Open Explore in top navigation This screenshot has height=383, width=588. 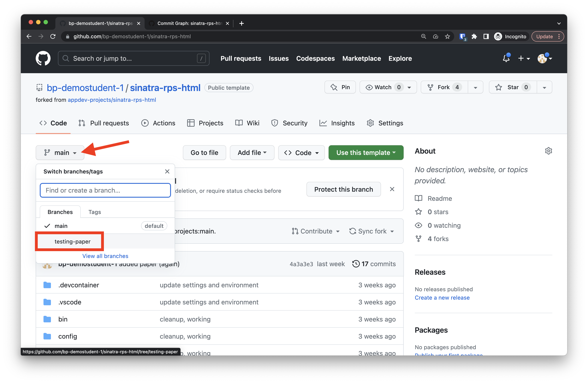[400, 58]
